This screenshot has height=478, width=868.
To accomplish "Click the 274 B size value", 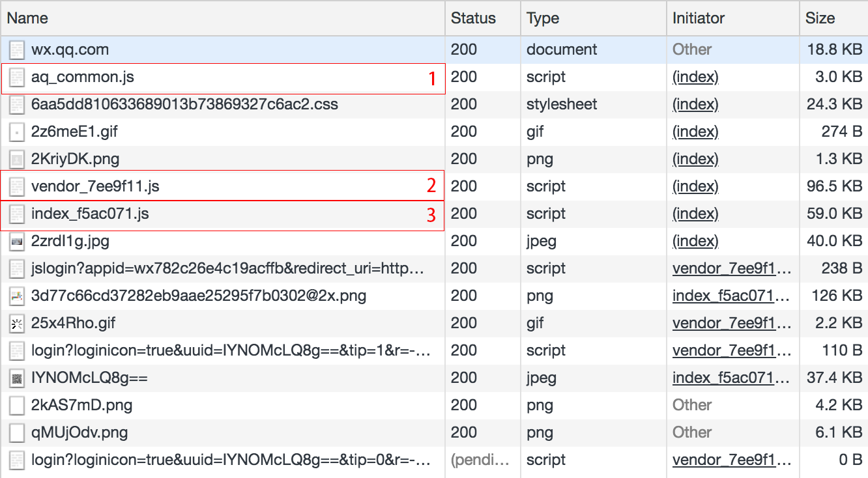I will coord(842,132).
